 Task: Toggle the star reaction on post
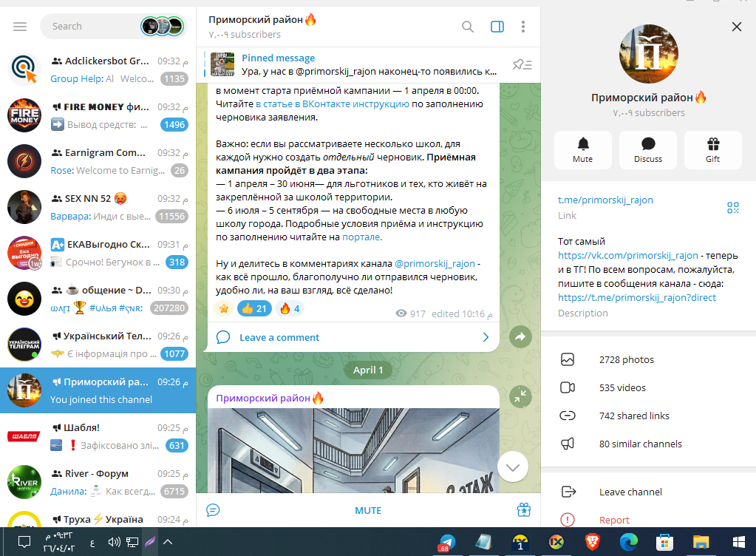(x=224, y=308)
